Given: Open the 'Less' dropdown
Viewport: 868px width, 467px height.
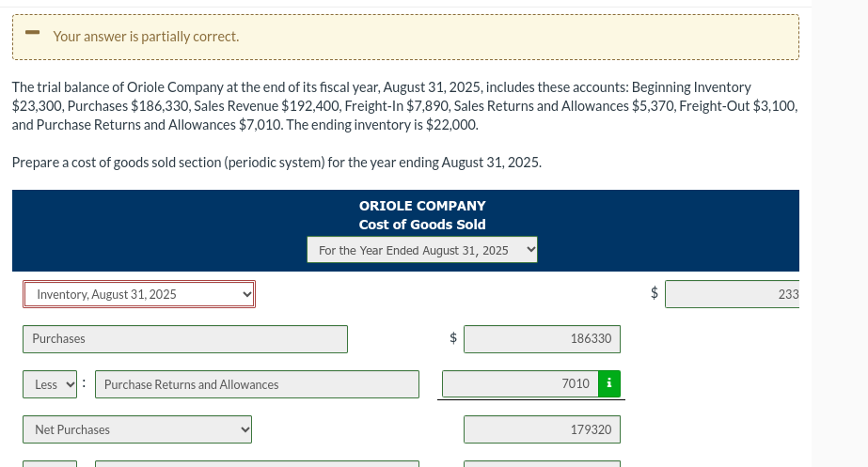Looking at the screenshot, I should pos(50,384).
